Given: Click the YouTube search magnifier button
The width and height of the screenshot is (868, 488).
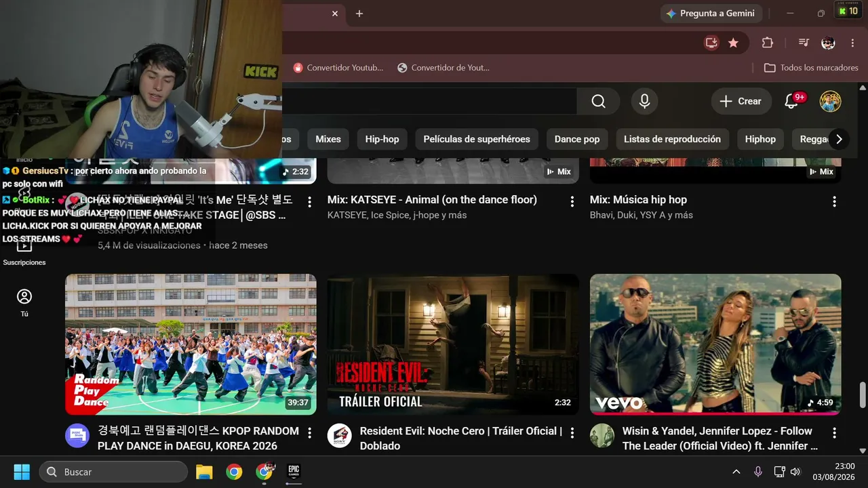Looking at the screenshot, I should [598, 101].
